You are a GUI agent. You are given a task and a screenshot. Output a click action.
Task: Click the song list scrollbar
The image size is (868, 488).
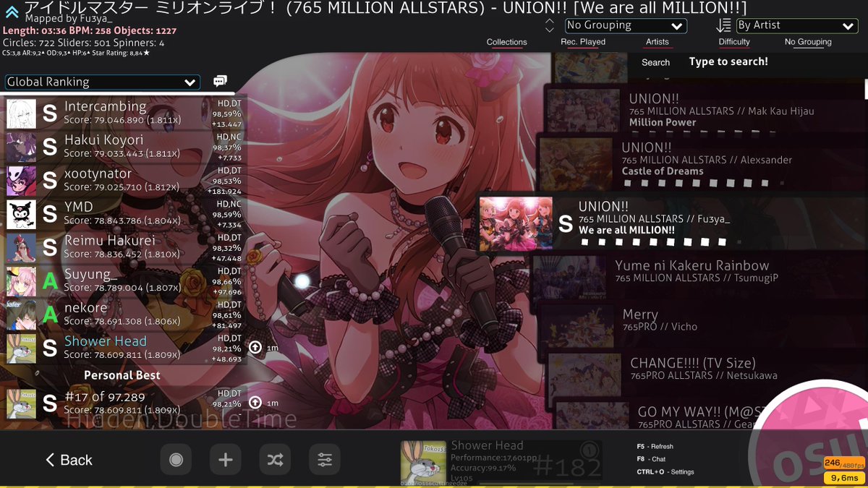pyautogui.click(x=865, y=88)
